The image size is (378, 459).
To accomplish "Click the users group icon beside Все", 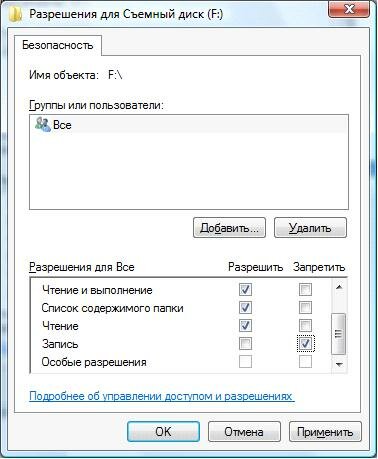I will tap(43, 124).
